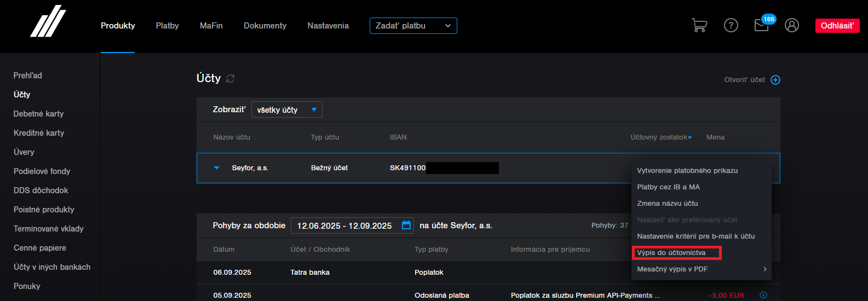Image resolution: width=868 pixels, height=301 pixels.
Task: Click the Poplatok payment type cell
Action: click(x=429, y=273)
